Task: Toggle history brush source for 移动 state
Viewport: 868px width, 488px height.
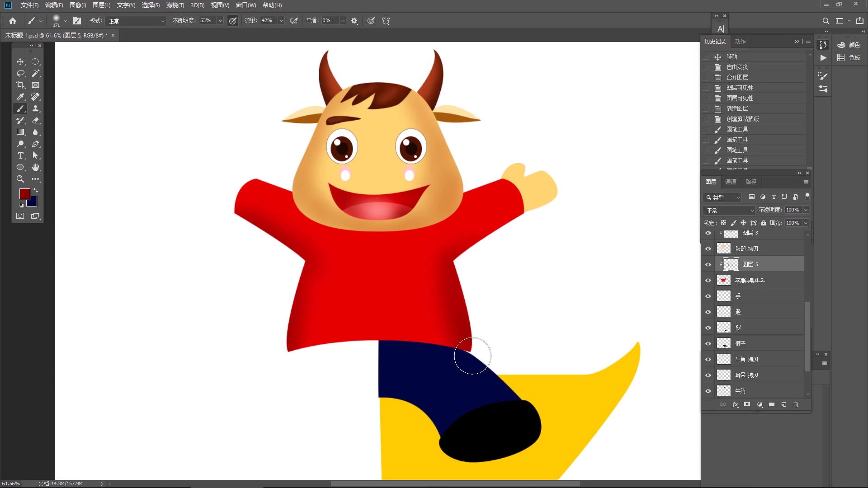Action: tap(706, 57)
